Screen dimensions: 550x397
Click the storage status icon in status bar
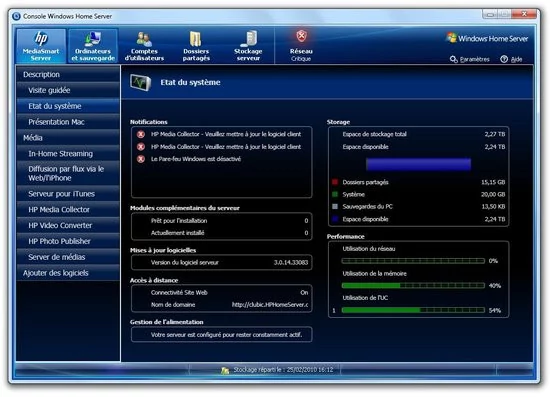pyautogui.click(x=225, y=370)
